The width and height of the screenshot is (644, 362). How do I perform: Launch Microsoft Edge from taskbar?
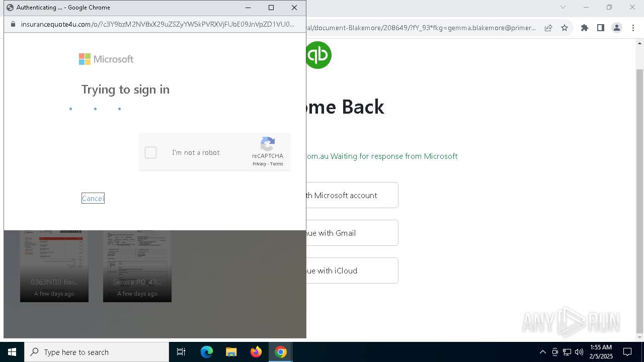coord(207,352)
